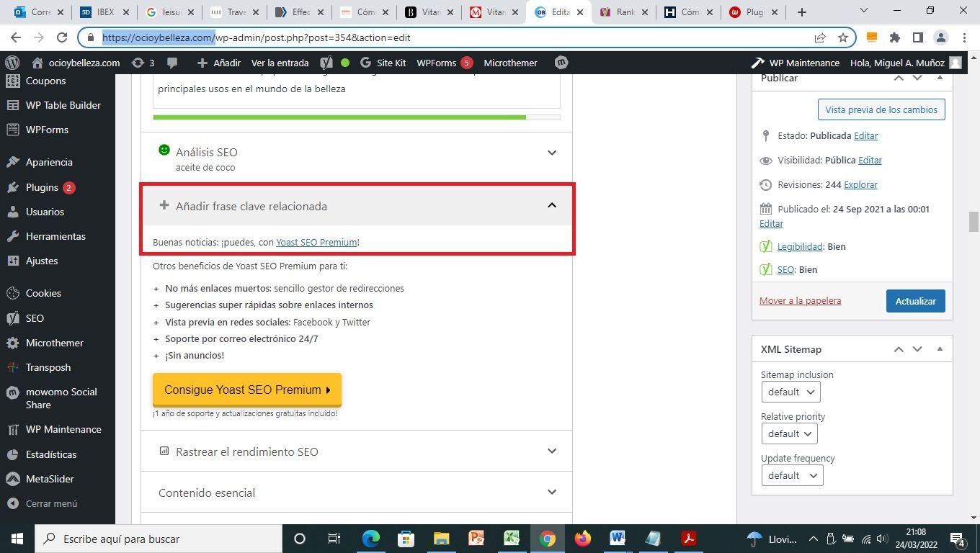
Task: Open Chrome extensions puzzle icon
Action: click(x=895, y=37)
